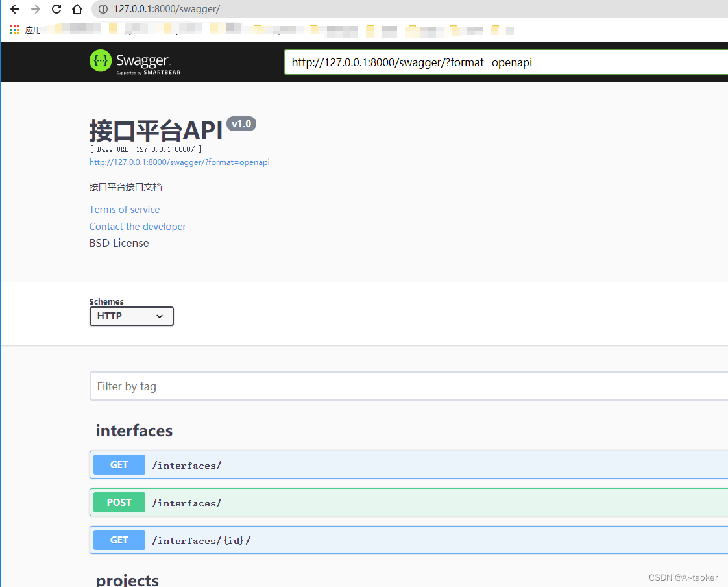Screen dimensions: 728x587
Task: Open the openapi format spec URL link
Action: pos(179,162)
